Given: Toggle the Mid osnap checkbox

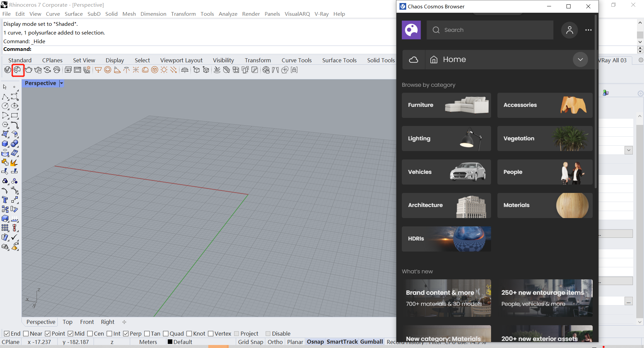Looking at the screenshot, I should [70, 334].
